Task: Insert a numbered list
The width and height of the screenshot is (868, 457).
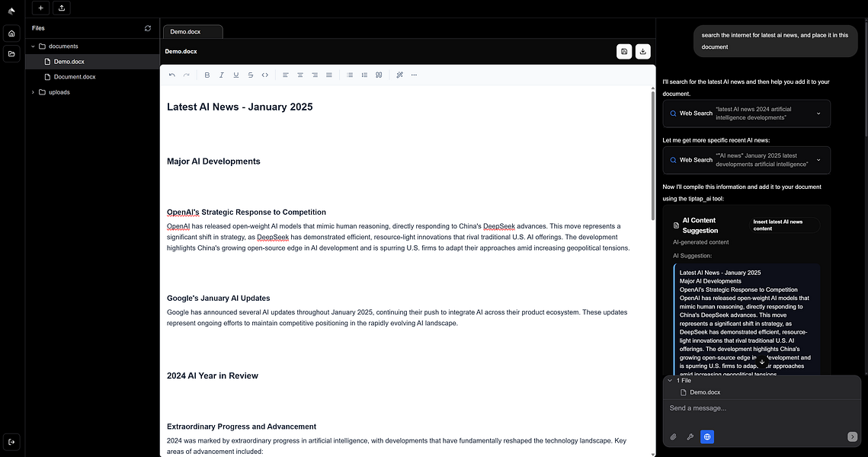Action: 364,75
